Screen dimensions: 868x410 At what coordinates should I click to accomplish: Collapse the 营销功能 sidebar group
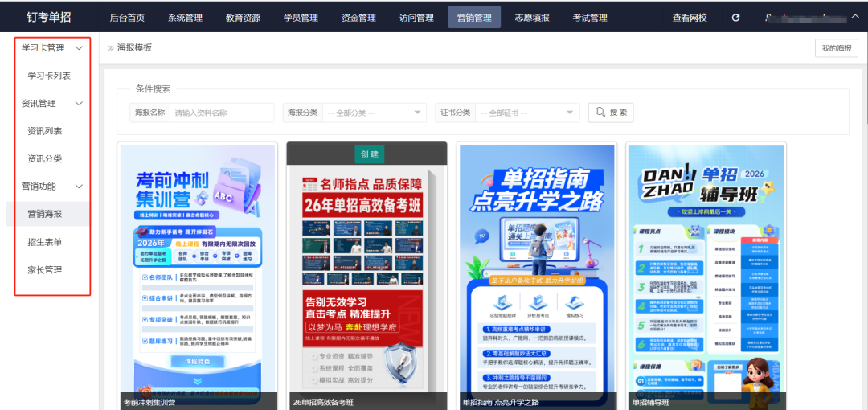[79, 187]
